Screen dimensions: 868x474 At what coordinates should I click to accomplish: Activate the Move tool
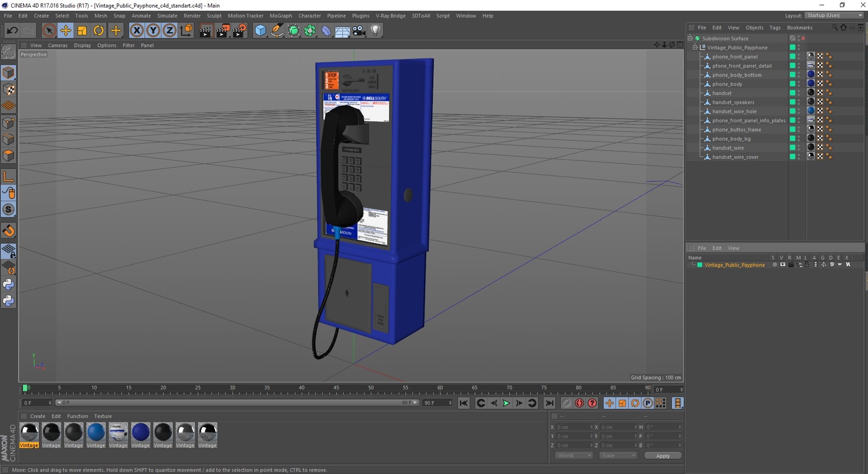[66, 30]
